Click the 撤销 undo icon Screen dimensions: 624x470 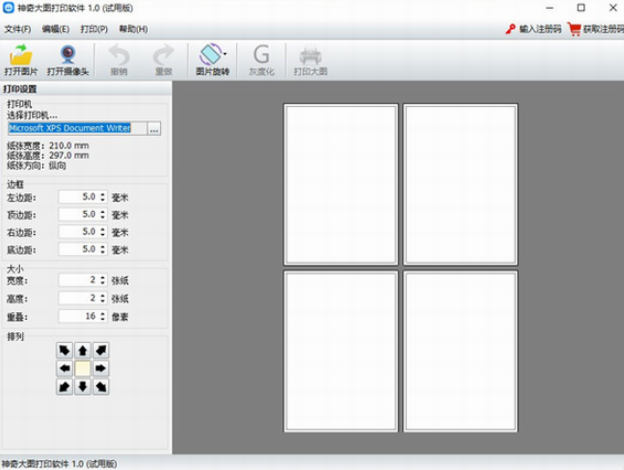pos(119,60)
